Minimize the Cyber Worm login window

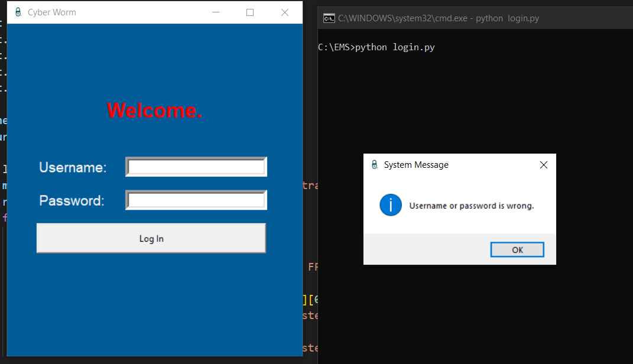pos(216,12)
